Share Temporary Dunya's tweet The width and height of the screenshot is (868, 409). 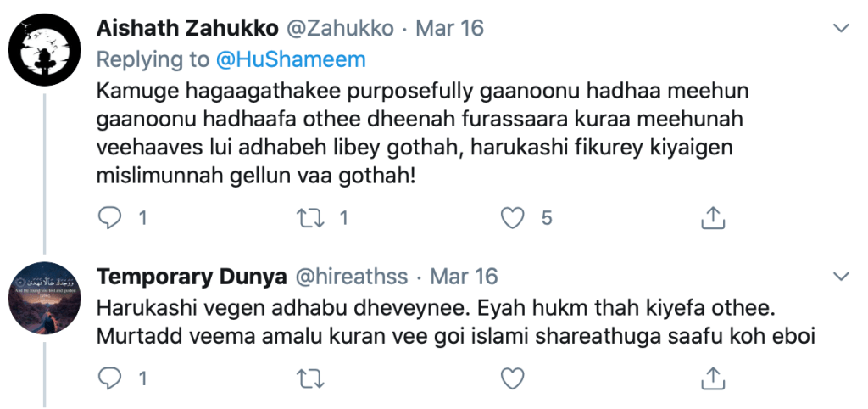pos(712,376)
